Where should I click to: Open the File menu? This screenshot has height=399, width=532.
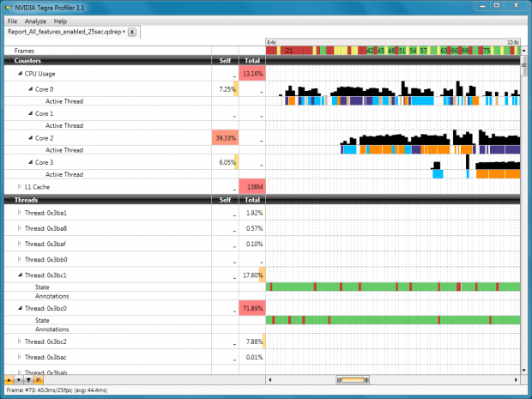(x=12, y=21)
